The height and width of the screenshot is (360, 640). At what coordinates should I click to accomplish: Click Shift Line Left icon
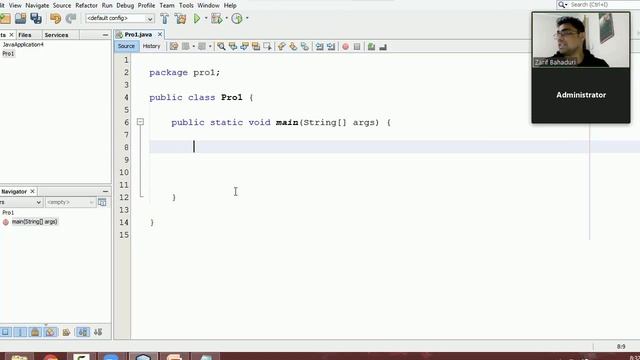point(319,47)
